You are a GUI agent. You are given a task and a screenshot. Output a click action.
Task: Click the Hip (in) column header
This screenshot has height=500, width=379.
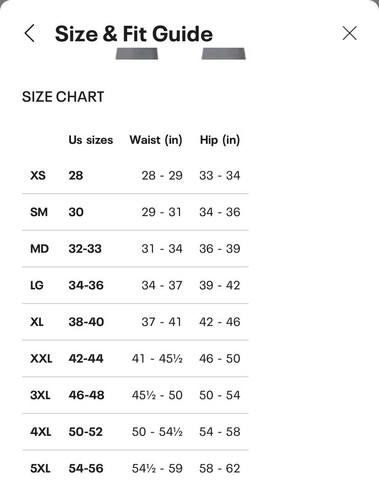click(220, 140)
